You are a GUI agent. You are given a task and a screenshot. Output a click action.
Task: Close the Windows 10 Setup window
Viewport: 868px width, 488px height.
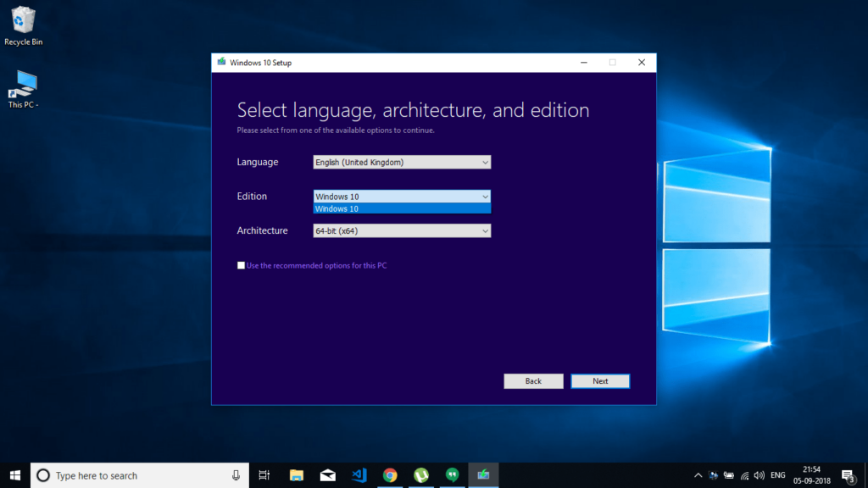coord(642,63)
